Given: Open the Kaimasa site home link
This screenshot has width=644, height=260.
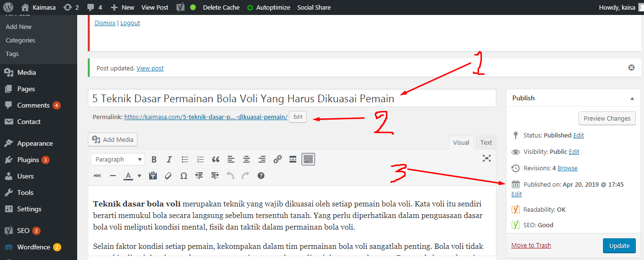Looking at the screenshot, I should click(x=39, y=7).
